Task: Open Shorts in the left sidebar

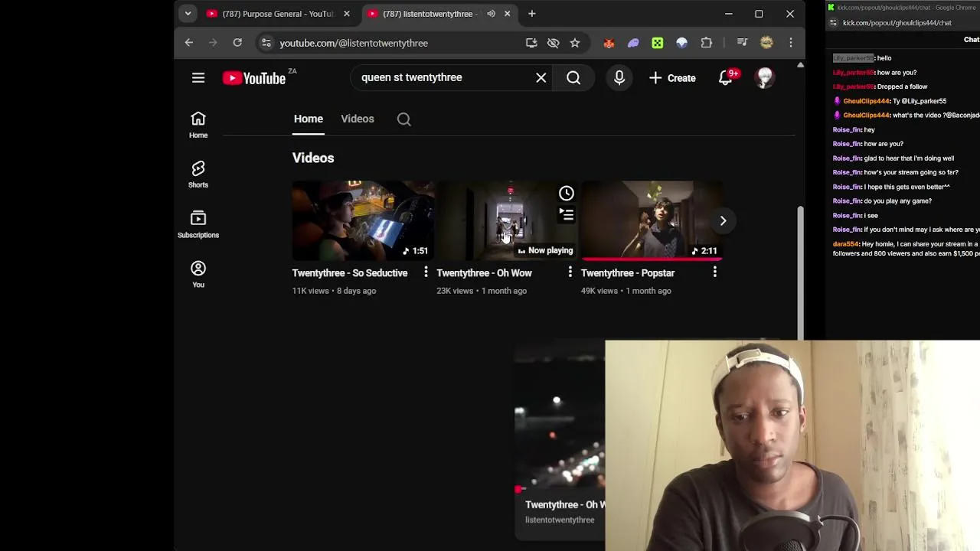Action: pos(198,174)
